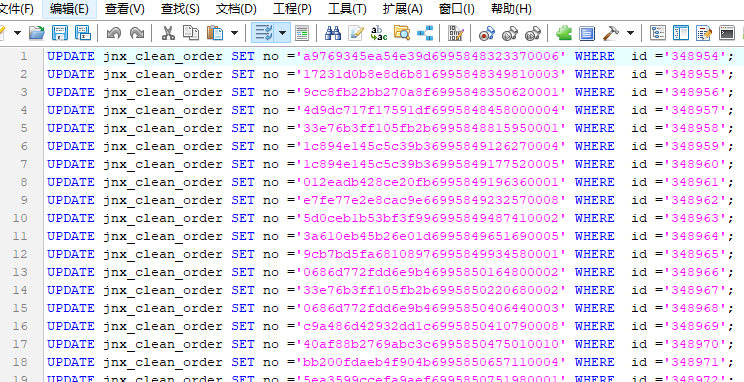Toggle the command console panel icon

[727, 33]
